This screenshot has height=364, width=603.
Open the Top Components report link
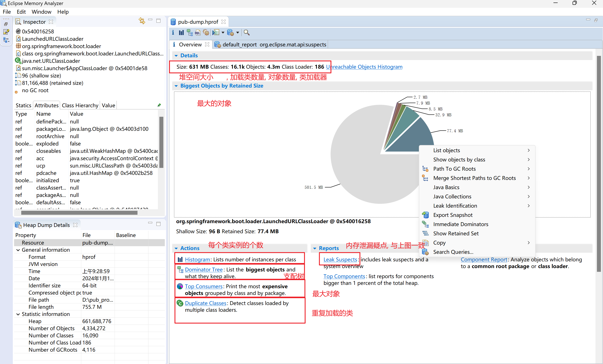pos(344,276)
